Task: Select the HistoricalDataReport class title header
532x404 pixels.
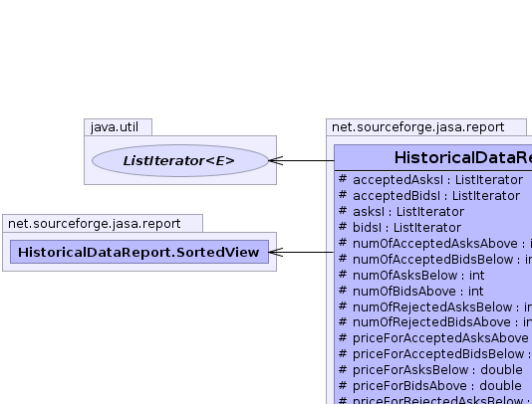Action: pos(433,157)
